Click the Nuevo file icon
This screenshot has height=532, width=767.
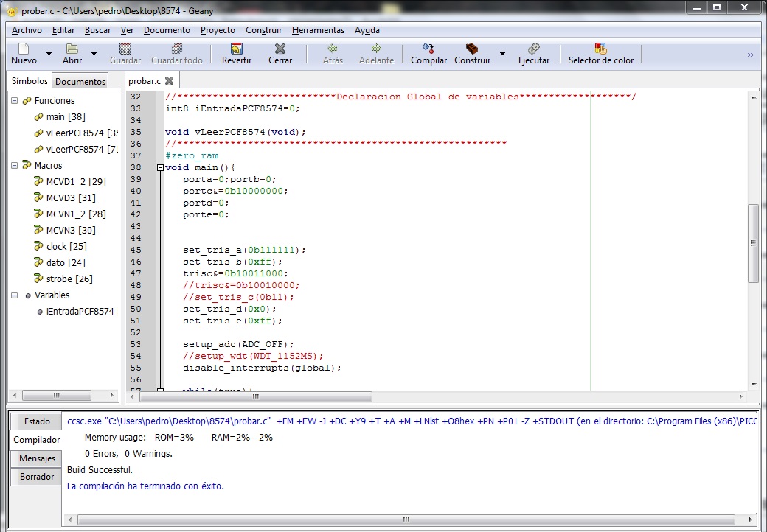24,49
